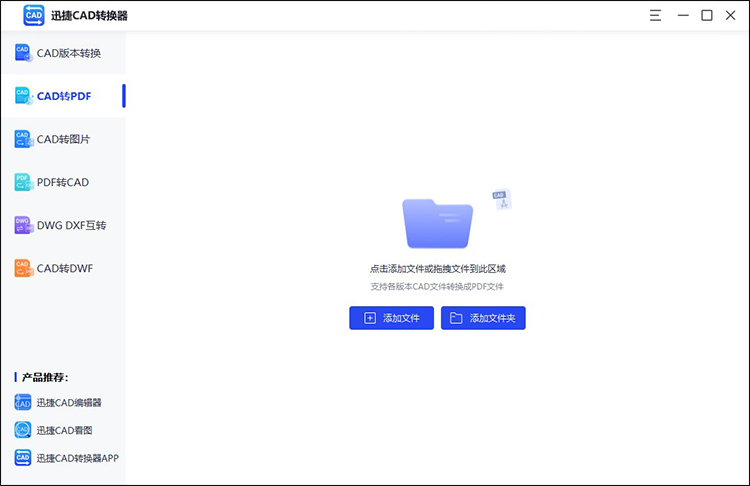The image size is (750, 486).
Task: Click the 支持各版本CAD文件转换成PDF文件 hint text
Action: [437, 287]
